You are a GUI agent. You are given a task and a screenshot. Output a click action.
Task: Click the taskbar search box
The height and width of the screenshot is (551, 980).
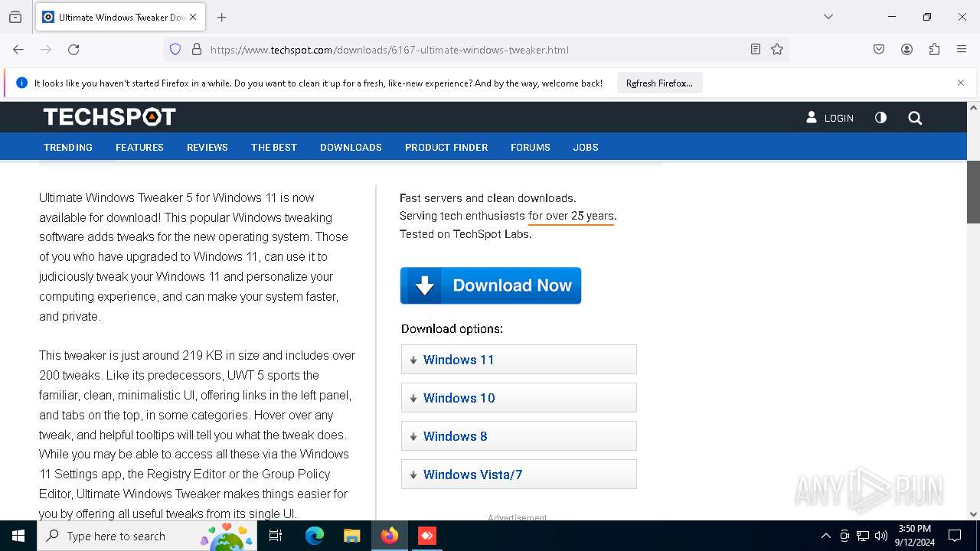147,536
